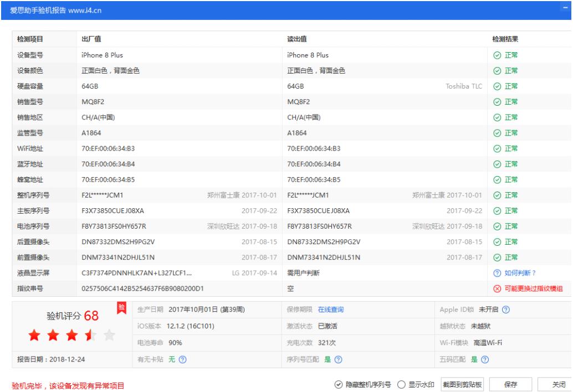This screenshot has height=392, width=573.
Task: Minimize the report window from title bar
Action: (565, 8)
